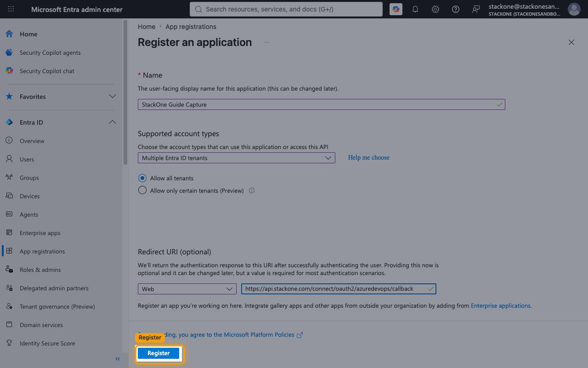This screenshot has height=368, width=588.
Task: Open the Web platform type dropdown
Action: [187, 289]
